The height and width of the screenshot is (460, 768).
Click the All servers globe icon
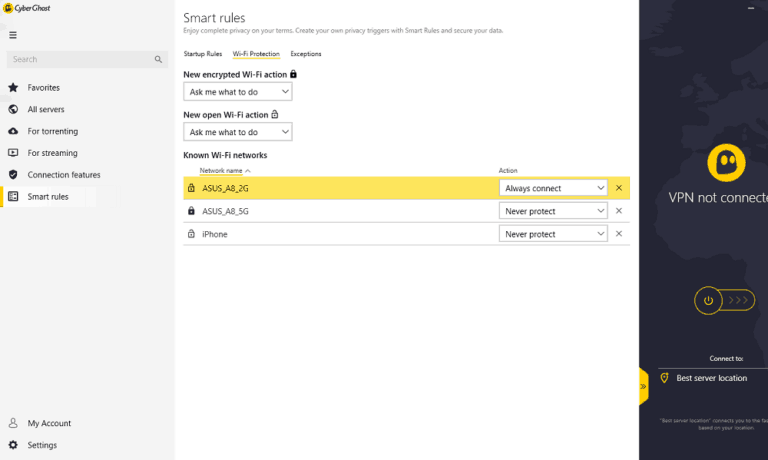[x=13, y=110]
